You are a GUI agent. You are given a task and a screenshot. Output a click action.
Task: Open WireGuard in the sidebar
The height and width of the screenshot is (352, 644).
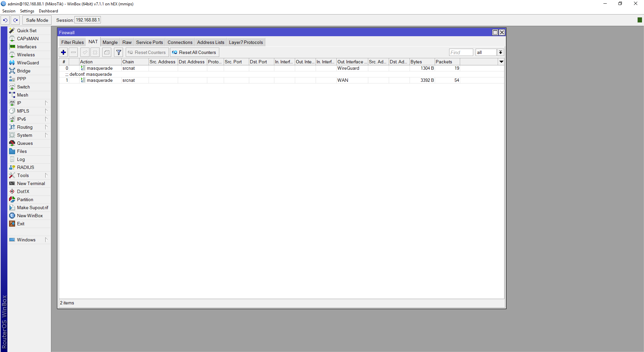[29, 63]
